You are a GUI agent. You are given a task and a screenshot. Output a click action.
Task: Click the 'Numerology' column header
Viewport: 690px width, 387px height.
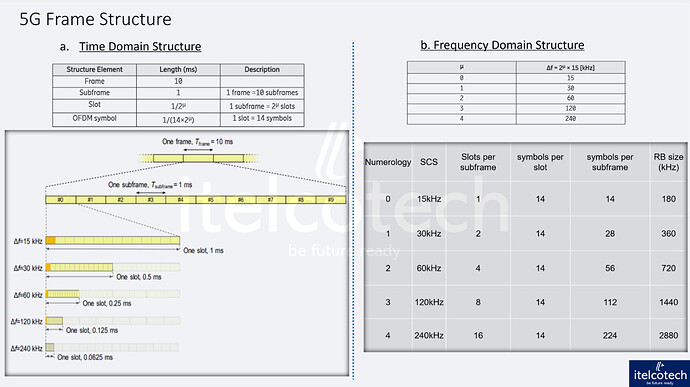click(x=388, y=162)
